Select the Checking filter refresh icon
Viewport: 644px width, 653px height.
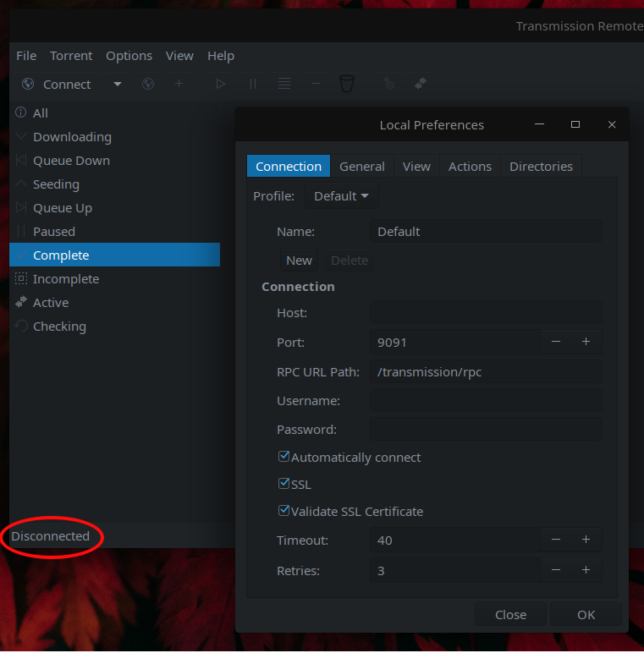click(21, 326)
